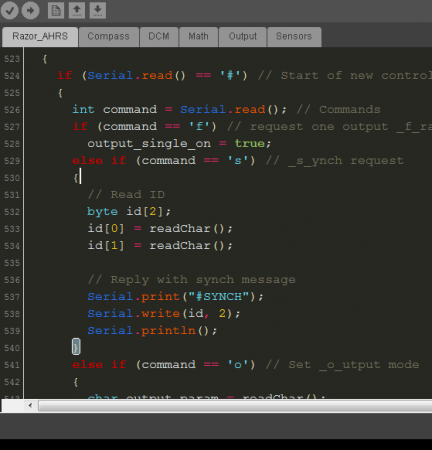
Task: Click the 'true' keyword on line 528
Action: (250, 143)
